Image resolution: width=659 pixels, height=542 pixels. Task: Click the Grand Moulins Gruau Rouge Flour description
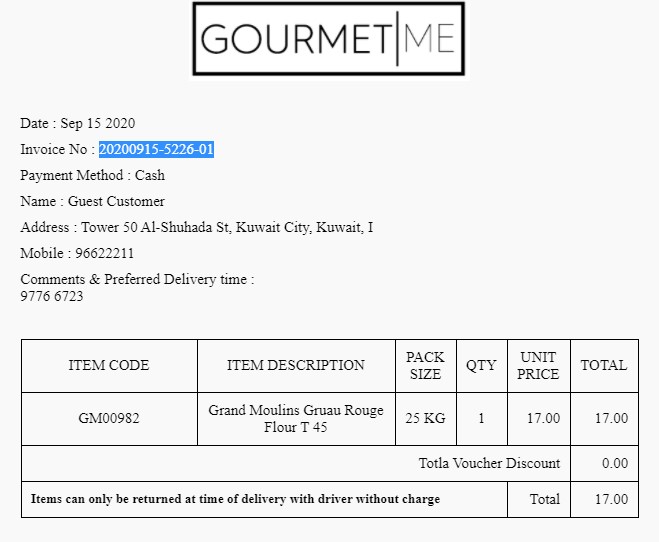pyautogui.click(x=296, y=419)
